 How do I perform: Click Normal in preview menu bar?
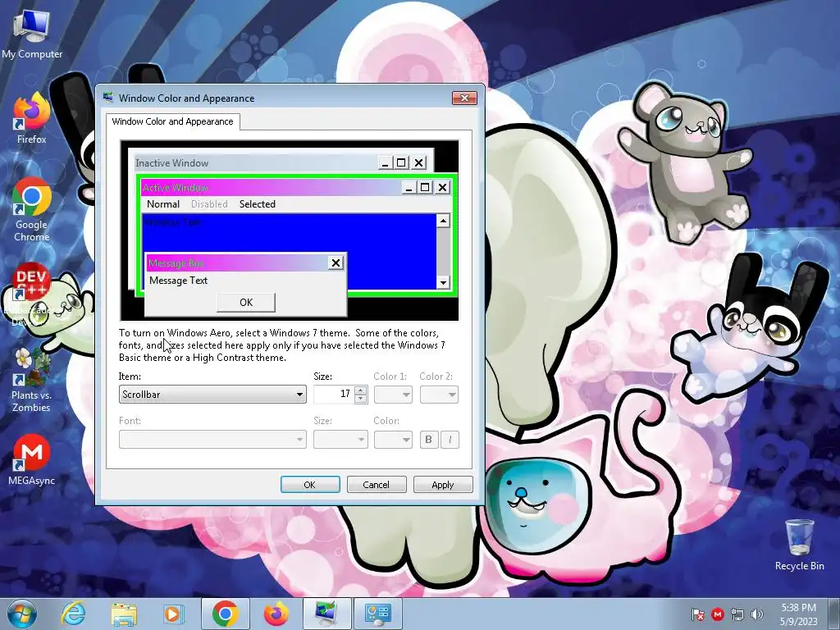click(163, 204)
